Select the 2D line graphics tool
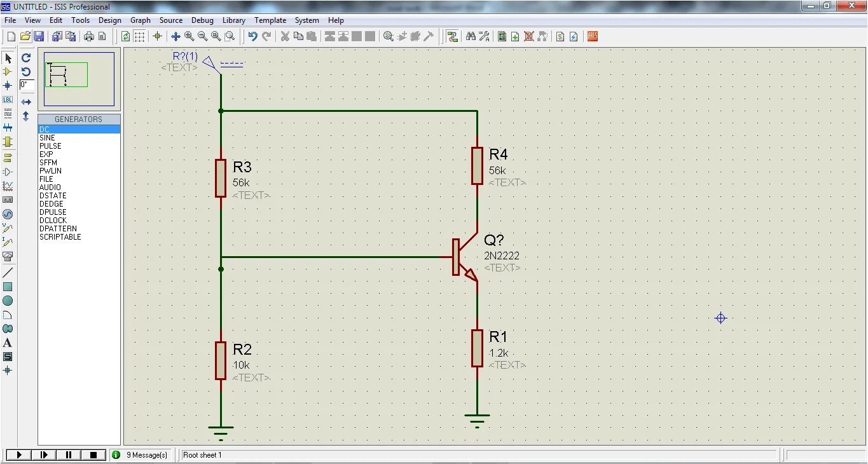The width and height of the screenshot is (868, 464). (x=8, y=273)
